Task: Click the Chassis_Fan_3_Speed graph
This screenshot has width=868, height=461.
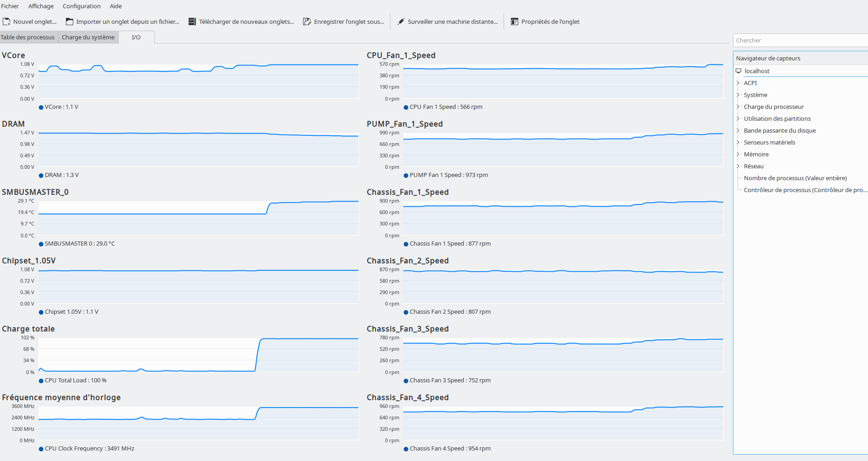Action: coord(563,355)
